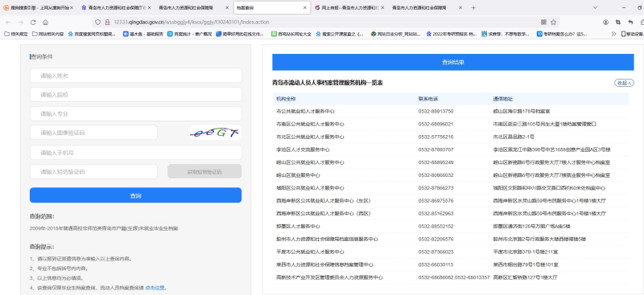Screen dimensions: 644x295
Task: Open the 基木鱼 - 基础报告 bookmark
Action: click(x=143, y=34)
